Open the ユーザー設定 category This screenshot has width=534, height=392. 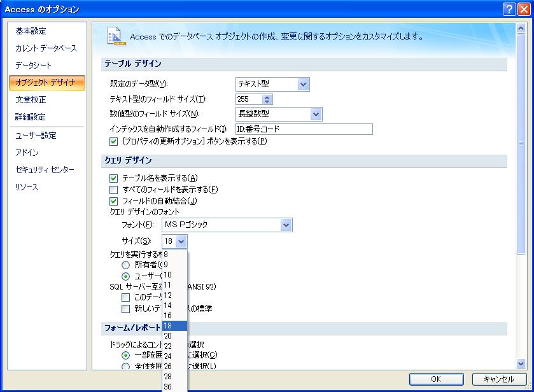[36, 136]
